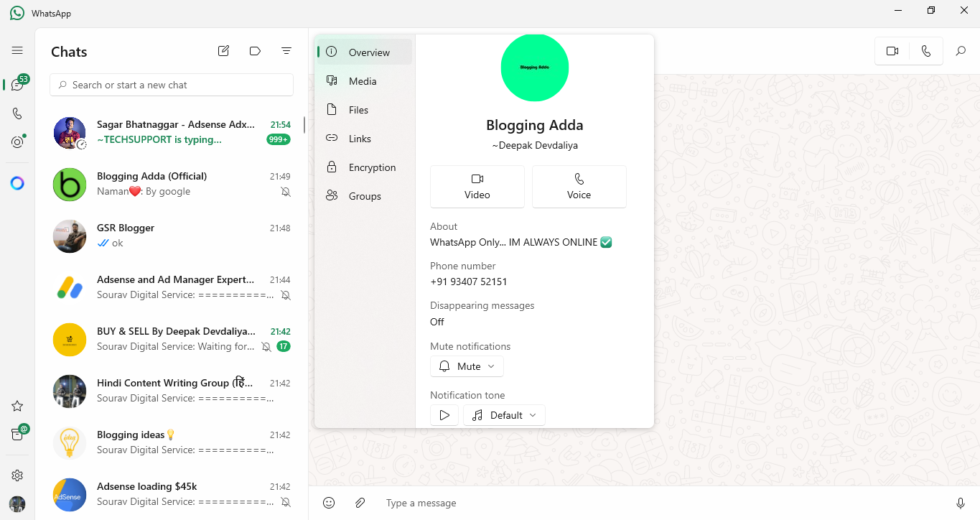
Task: Click the GSR Blogger avatar
Action: click(70, 236)
